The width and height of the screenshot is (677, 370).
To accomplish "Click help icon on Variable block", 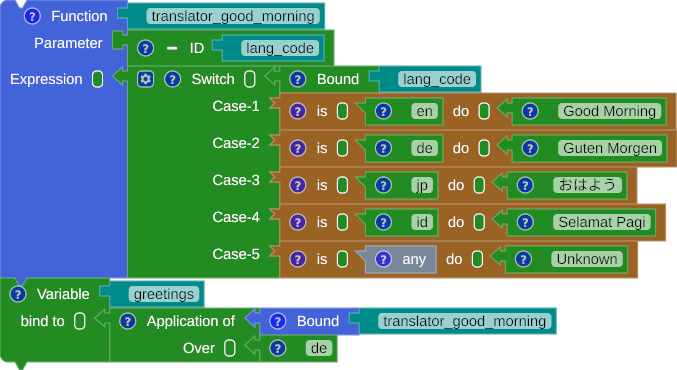I will [x=18, y=294].
